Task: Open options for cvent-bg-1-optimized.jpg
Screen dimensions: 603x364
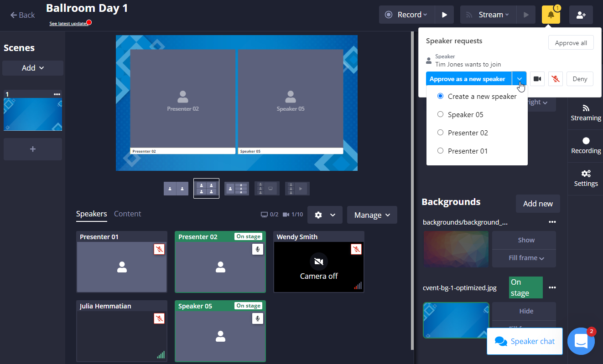Action: tap(552, 287)
